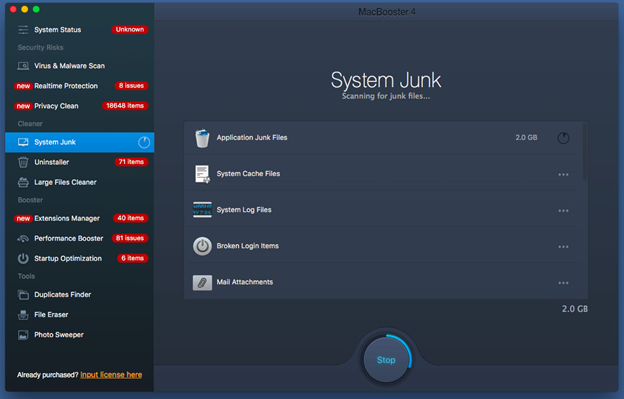Click the System Junk monitor icon
624x399 pixels.
[x=23, y=142]
